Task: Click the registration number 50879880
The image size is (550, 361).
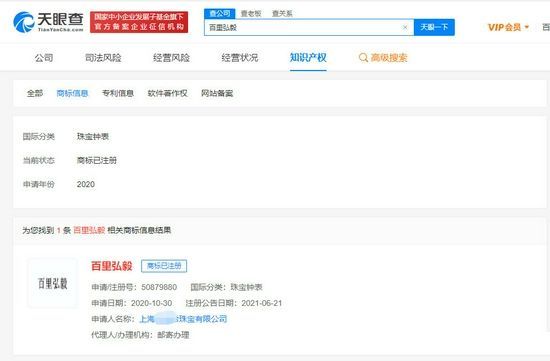Action: tap(159, 287)
